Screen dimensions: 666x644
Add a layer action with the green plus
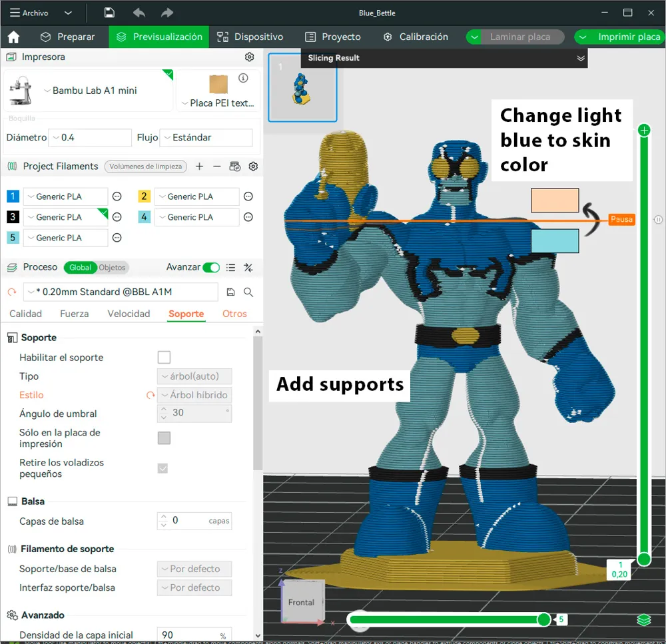click(644, 130)
